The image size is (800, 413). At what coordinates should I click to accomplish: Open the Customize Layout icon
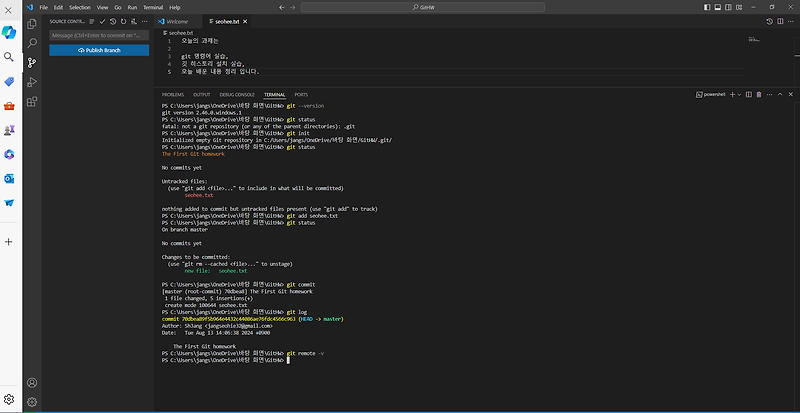coord(739,7)
